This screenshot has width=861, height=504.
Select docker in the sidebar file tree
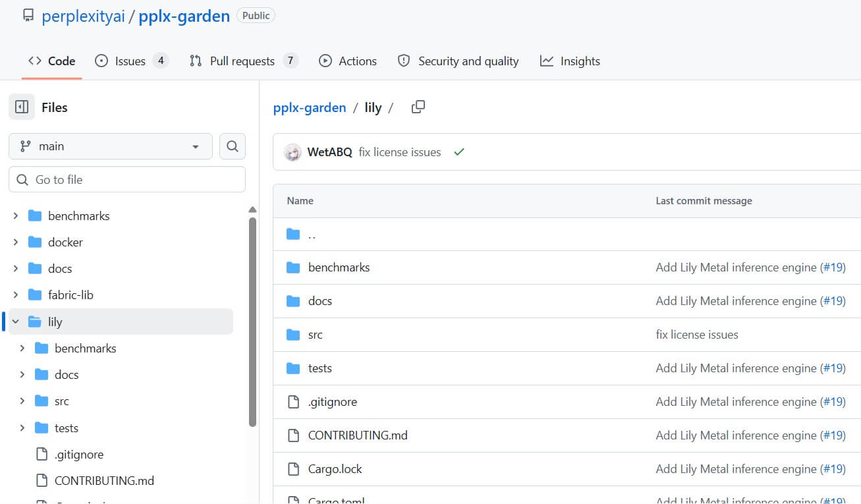[x=65, y=242]
